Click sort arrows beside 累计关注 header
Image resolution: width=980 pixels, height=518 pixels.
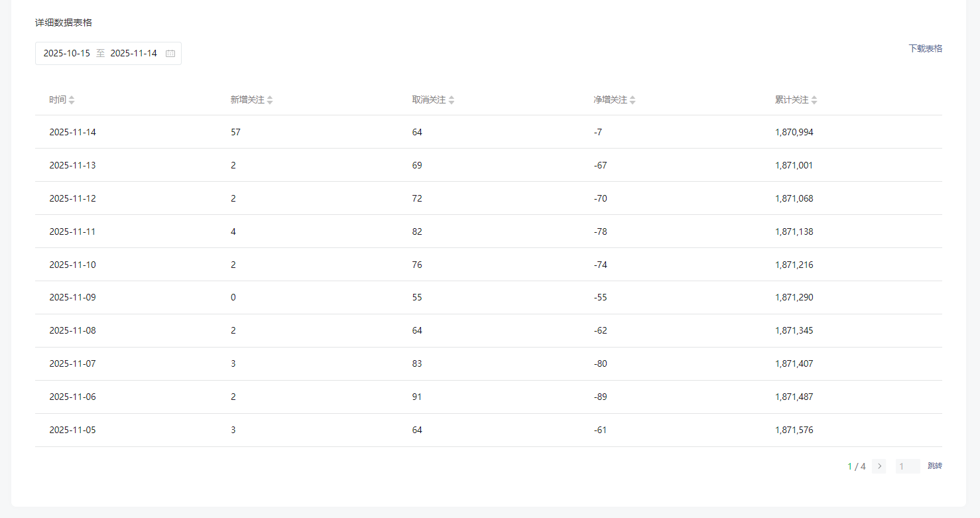click(x=814, y=100)
